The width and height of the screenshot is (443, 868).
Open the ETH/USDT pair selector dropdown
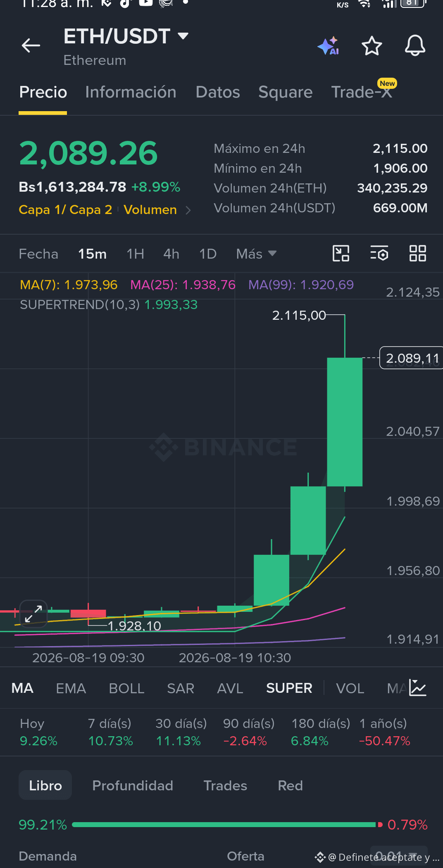126,36
